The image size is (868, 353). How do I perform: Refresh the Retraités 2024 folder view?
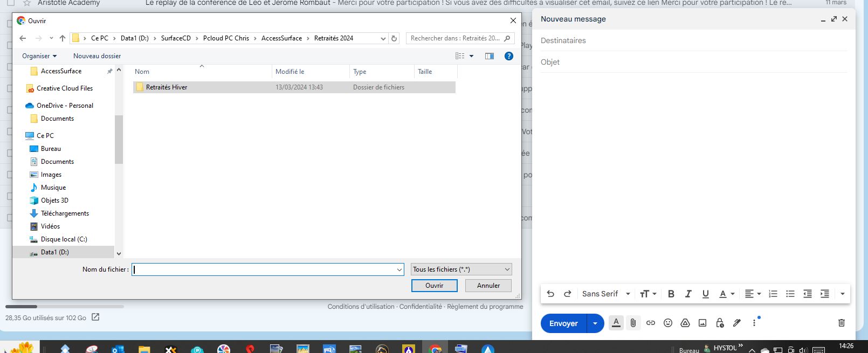point(394,38)
